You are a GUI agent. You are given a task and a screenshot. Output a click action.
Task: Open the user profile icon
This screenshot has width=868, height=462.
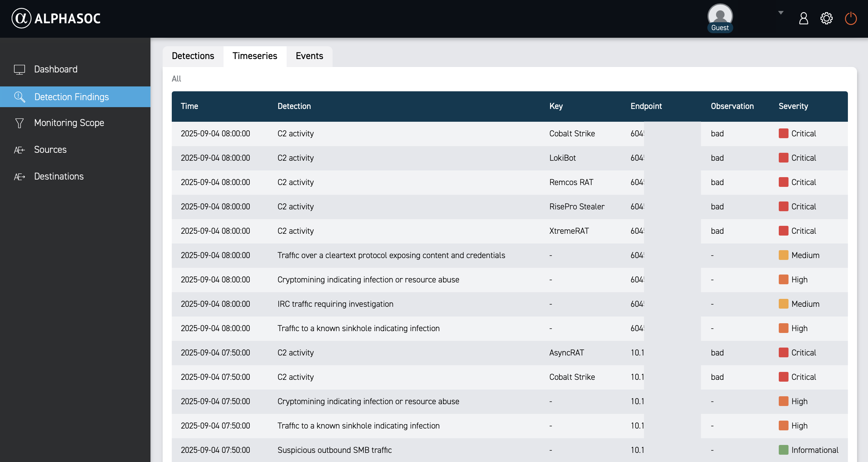click(x=803, y=18)
